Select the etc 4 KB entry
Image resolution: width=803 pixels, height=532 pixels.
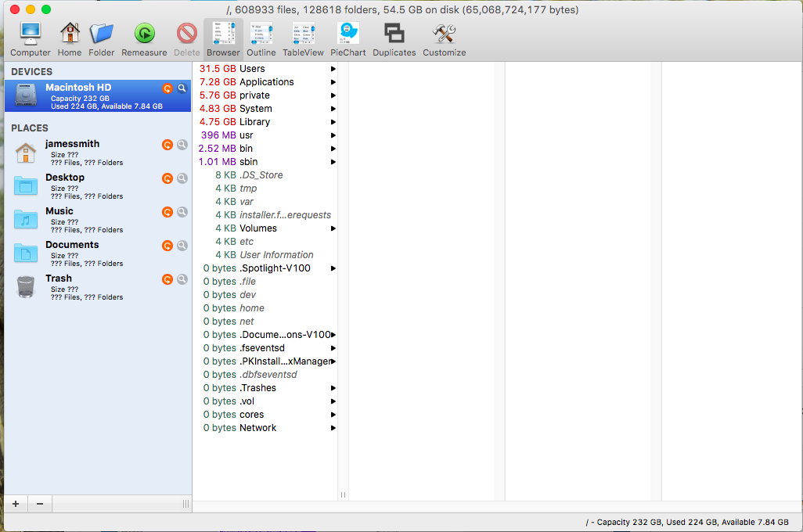tap(265, 242)
